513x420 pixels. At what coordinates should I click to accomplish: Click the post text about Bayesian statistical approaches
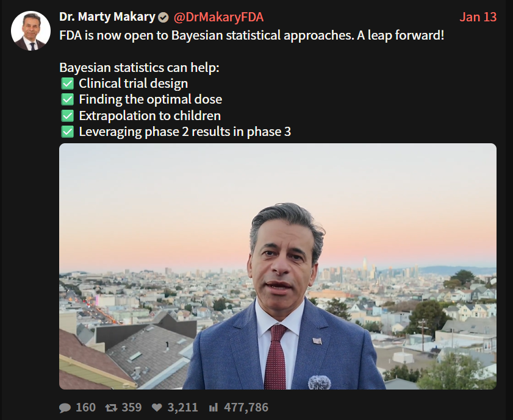click(x=251, y=35)
